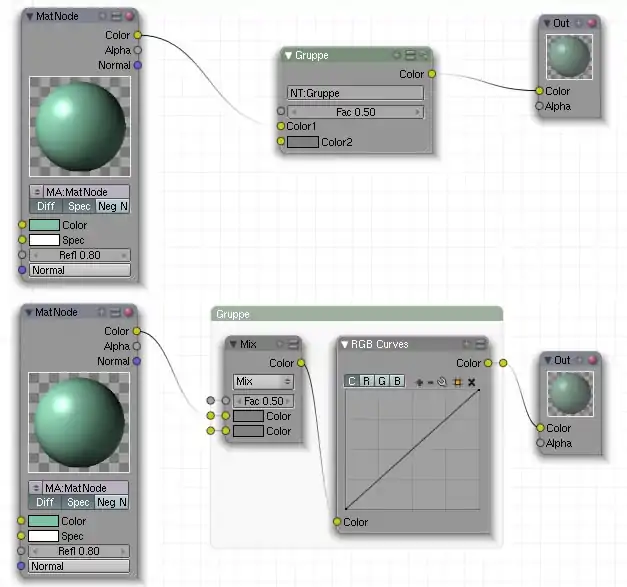
Task: Click small socket icon on bottom Out node header
Action: click(x=579, y=360)
